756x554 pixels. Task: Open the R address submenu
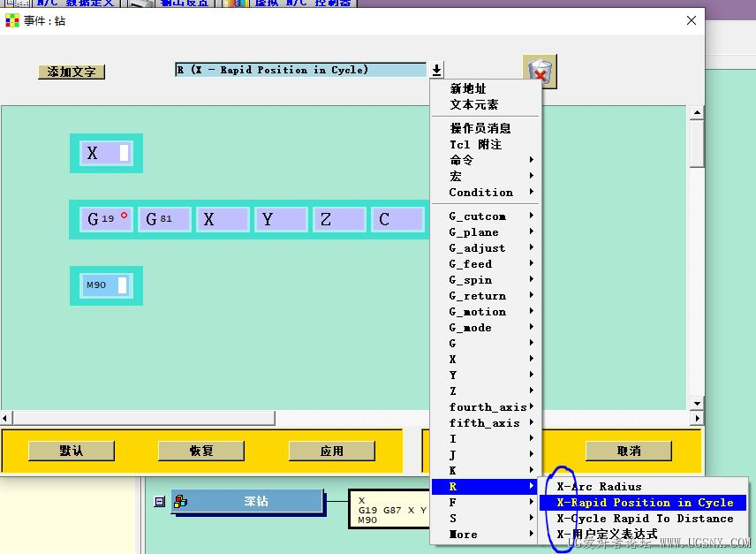(486, 487)
